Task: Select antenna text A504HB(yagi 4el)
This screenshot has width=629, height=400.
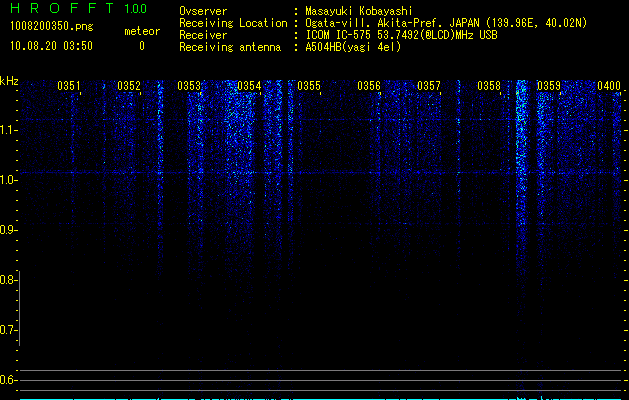Action: coord(353,47)
